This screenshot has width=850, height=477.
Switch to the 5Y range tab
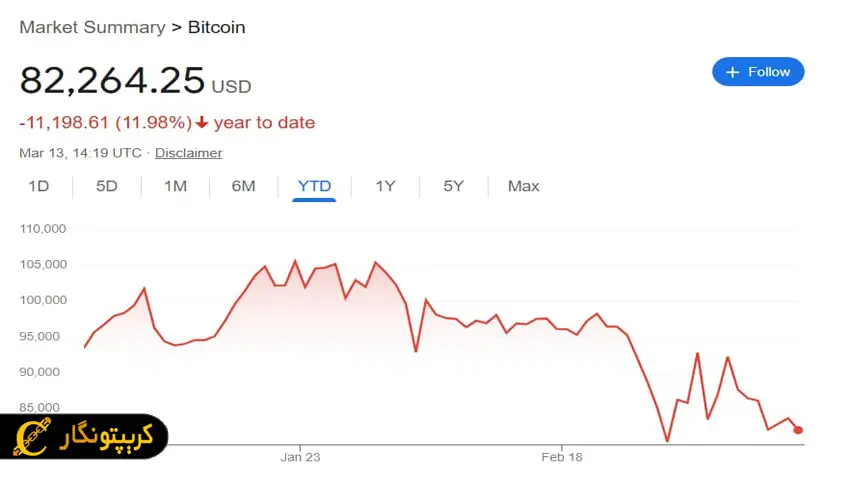coord(454,186)
